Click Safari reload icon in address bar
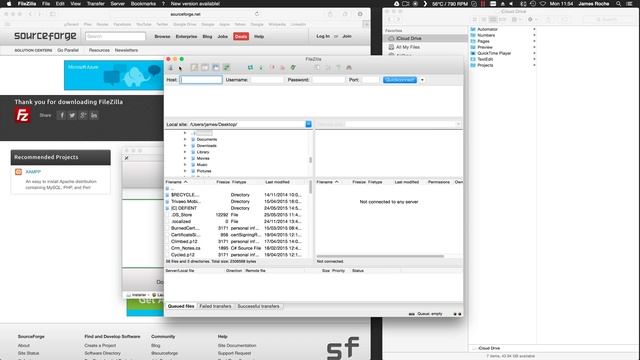The height and width of the screenshot is (360, 640). [x=257, y=14]
